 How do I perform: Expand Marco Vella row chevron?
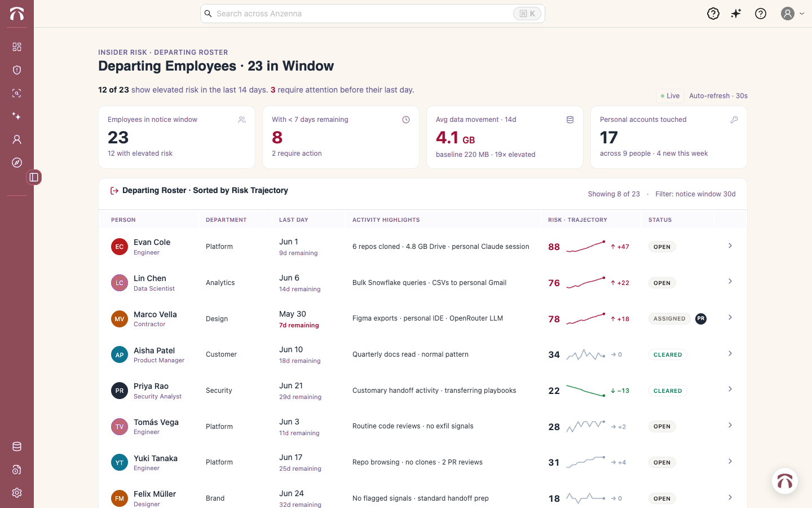point(730,317)
